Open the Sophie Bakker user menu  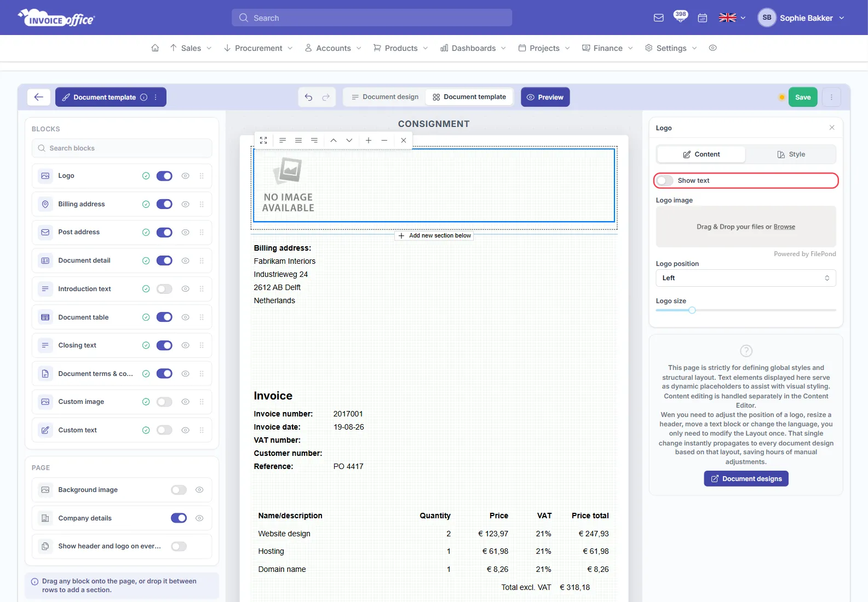click(801, 18)
